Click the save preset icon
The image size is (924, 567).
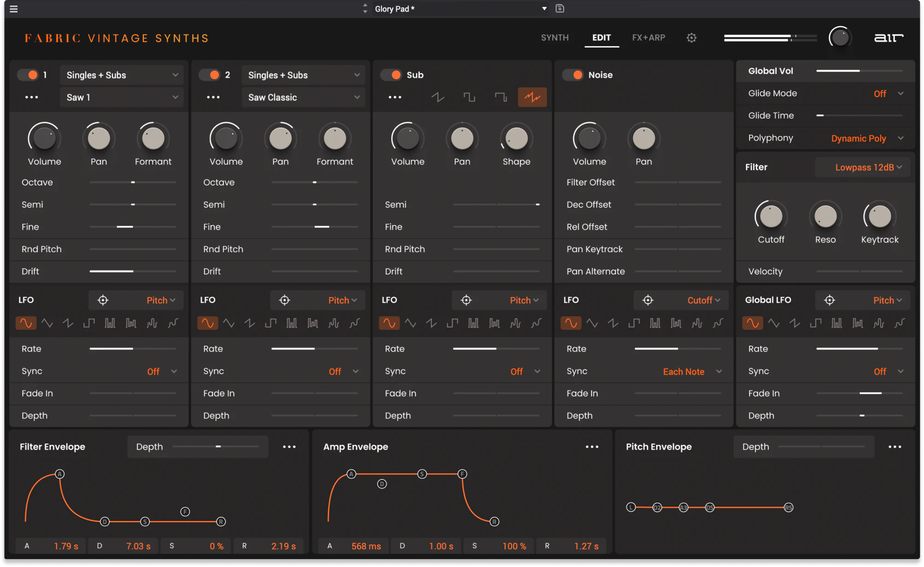559,9
